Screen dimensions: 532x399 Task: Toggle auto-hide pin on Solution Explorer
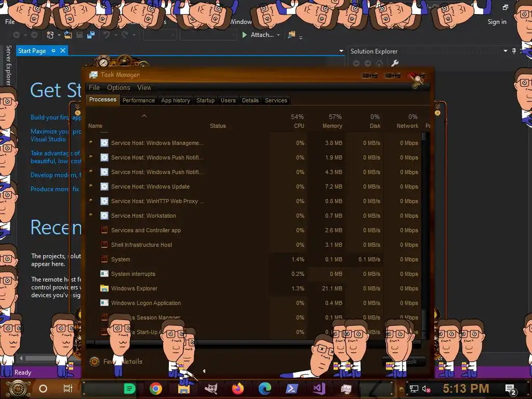(514, 51)
